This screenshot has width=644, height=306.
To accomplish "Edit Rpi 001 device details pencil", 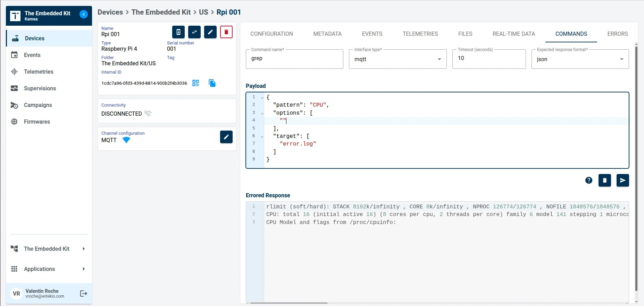I will coord(210,32).
